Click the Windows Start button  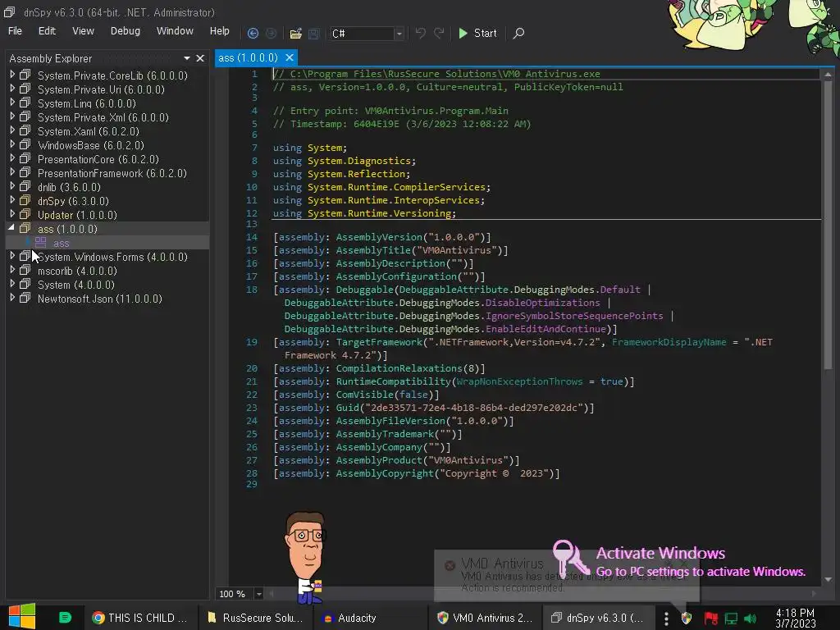(22, 616)
